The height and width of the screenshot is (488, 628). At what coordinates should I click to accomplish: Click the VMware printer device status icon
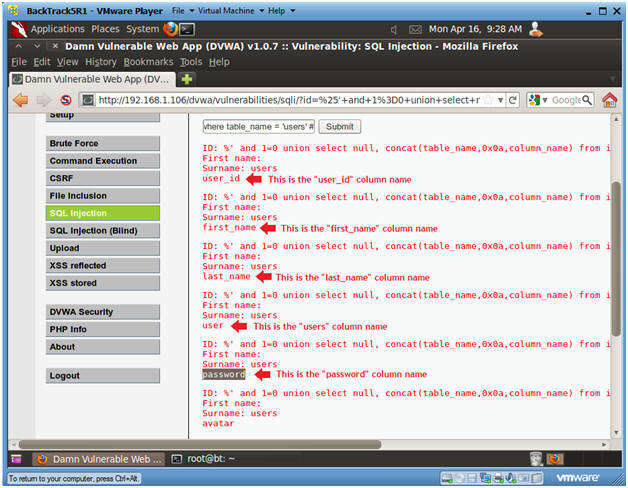(x=498, y=478)
